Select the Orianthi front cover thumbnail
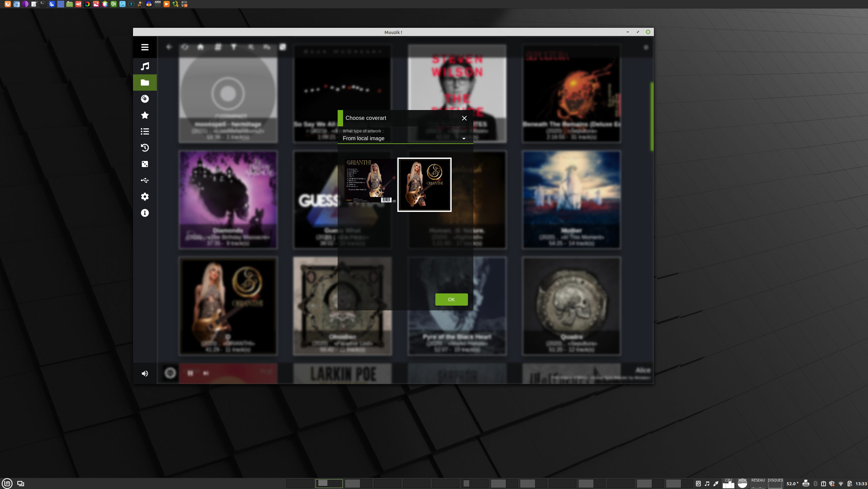Screen dimensions: 868x489 tap(424, 185)
